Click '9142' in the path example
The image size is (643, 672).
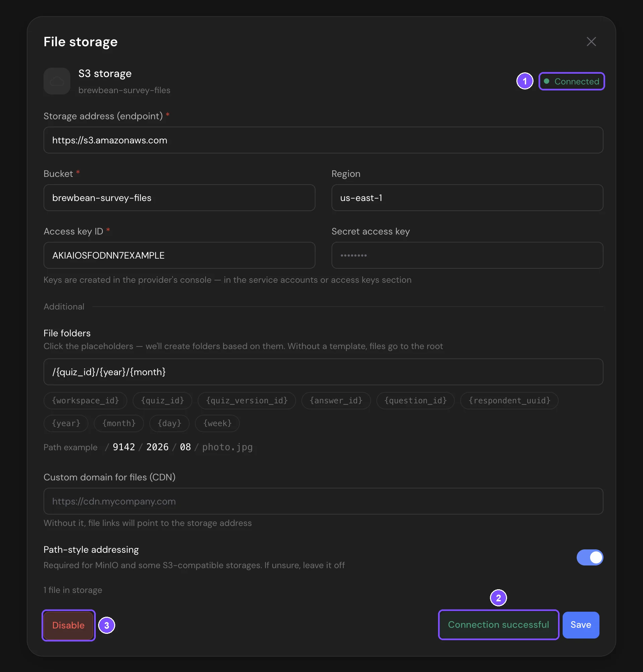coord(124,447)
